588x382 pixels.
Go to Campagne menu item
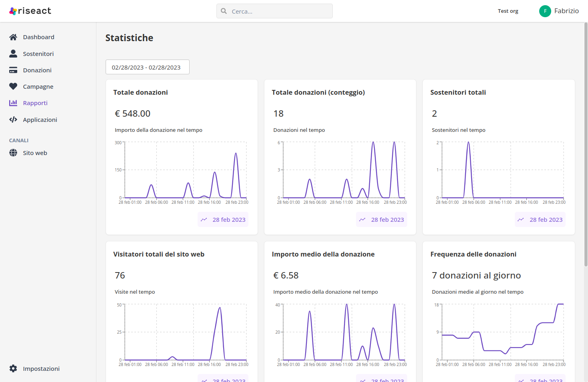coord(38,87)
